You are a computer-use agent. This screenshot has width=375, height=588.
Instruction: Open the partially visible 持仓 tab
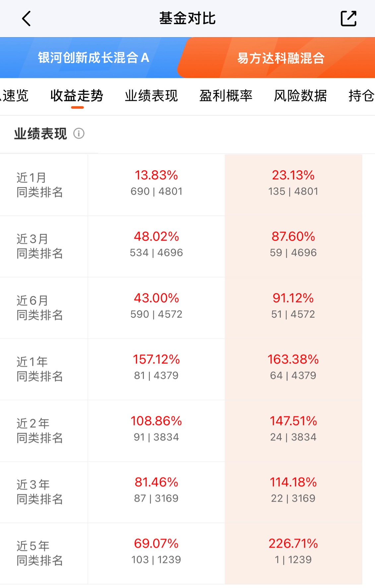pos(361,96)
